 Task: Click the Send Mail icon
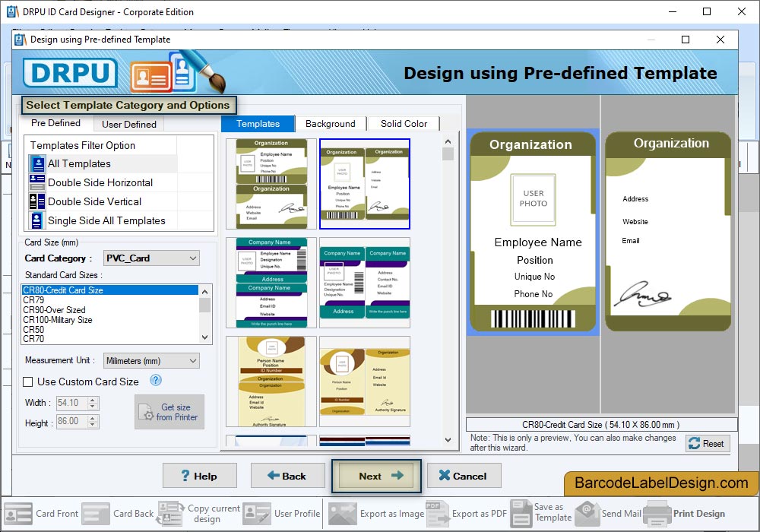tap(587, 514)
